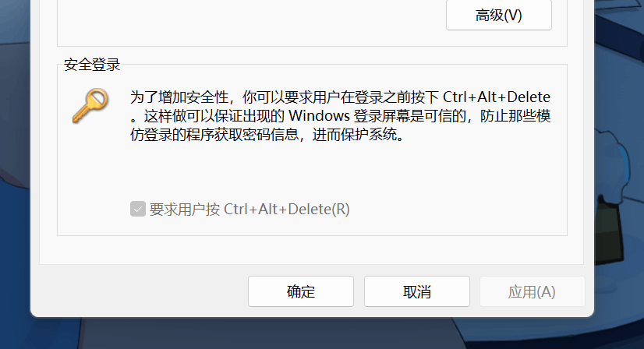The width and height of the screenshot is (644, 349).
Task: Click the golden key icon
Action: click(90, 105)
